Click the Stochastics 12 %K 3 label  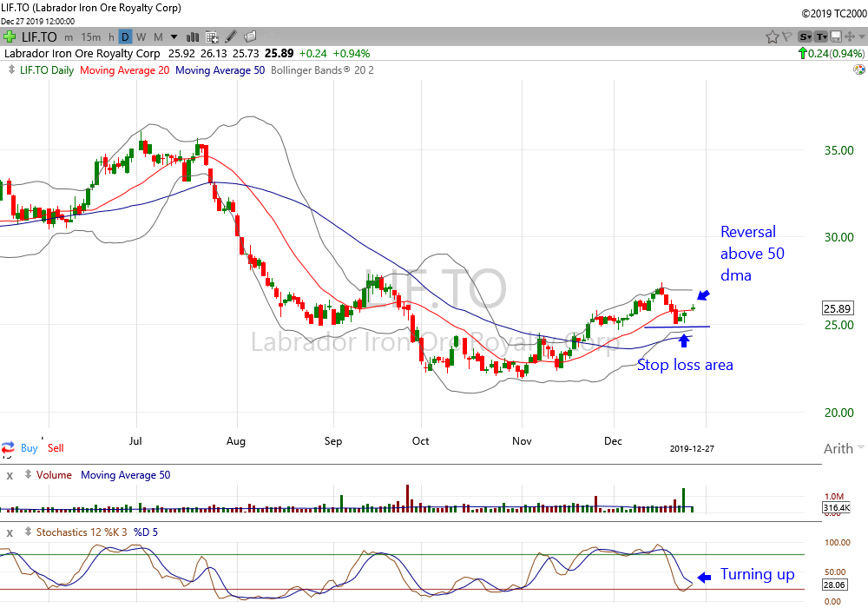[x=82, y=532]
